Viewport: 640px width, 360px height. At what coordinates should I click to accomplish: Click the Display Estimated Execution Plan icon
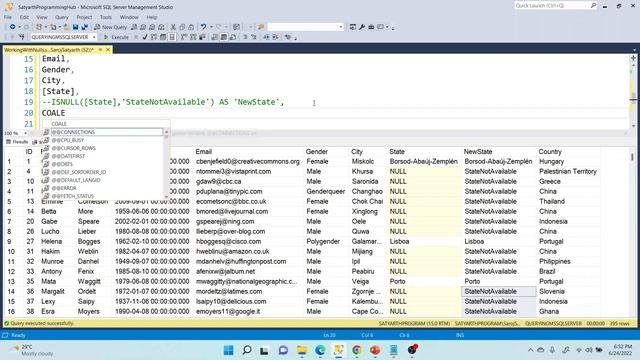point(154,37)
